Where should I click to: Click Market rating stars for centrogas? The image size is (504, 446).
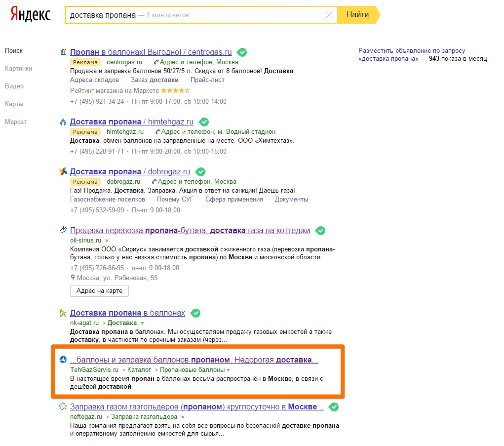pyautogui.click(x=176, y=90)
